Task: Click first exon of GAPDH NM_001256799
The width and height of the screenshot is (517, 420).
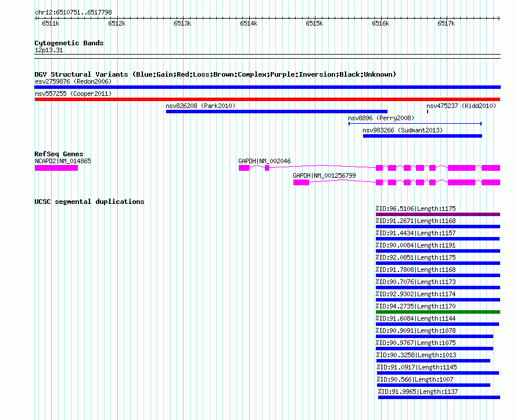Action: [301, 182]
